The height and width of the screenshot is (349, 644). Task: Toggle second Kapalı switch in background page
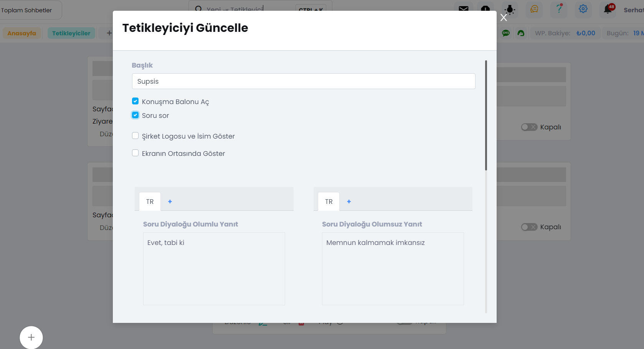(529, 227)
